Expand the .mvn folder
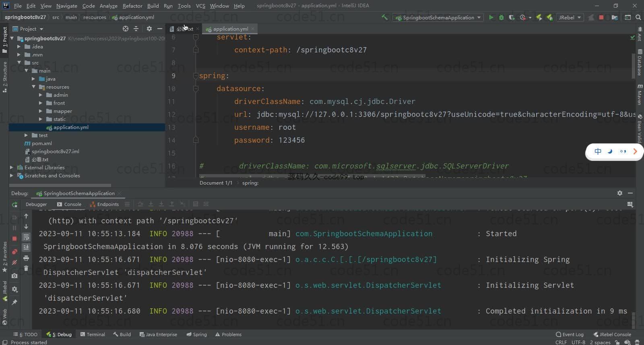644x345 pixels. tap(19, 55)
